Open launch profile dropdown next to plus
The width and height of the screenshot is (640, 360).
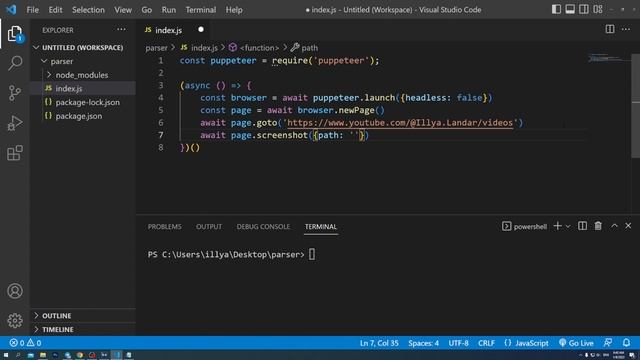pos(568,227)
